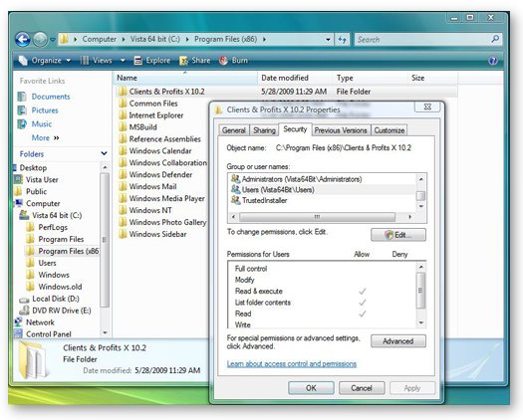Select the Windows NT folder icon
Viewport: 523px width, 420px height.
tap(123, 210)
